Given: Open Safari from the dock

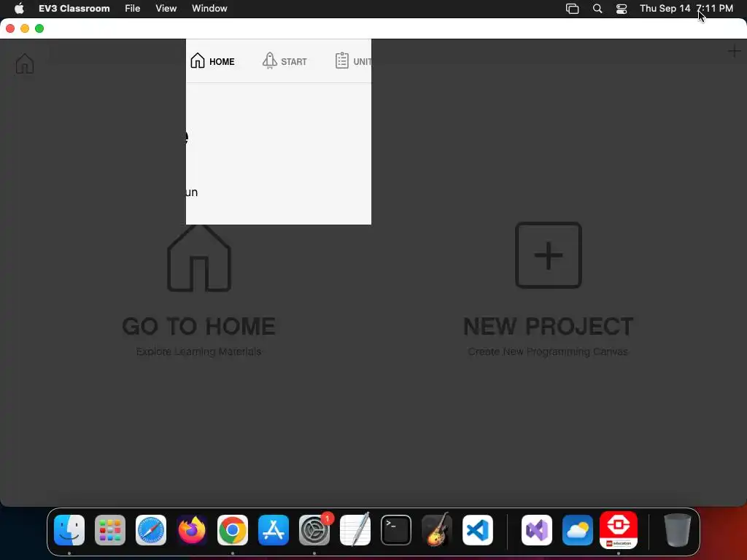Looking at the screenshot, I should (151, 530).
